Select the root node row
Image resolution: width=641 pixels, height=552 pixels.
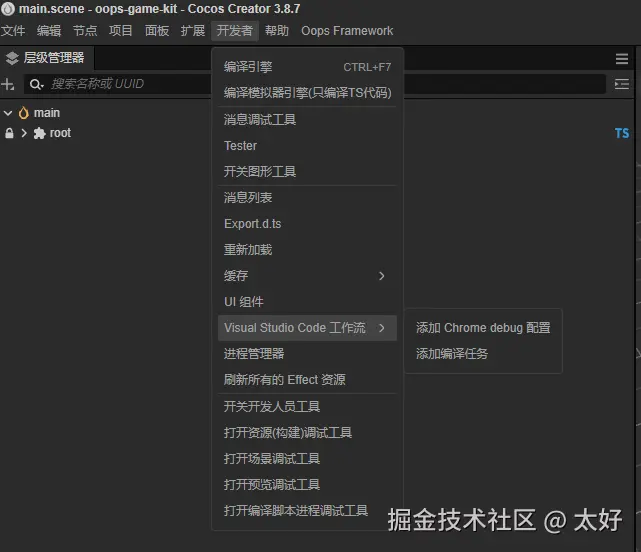317,133
